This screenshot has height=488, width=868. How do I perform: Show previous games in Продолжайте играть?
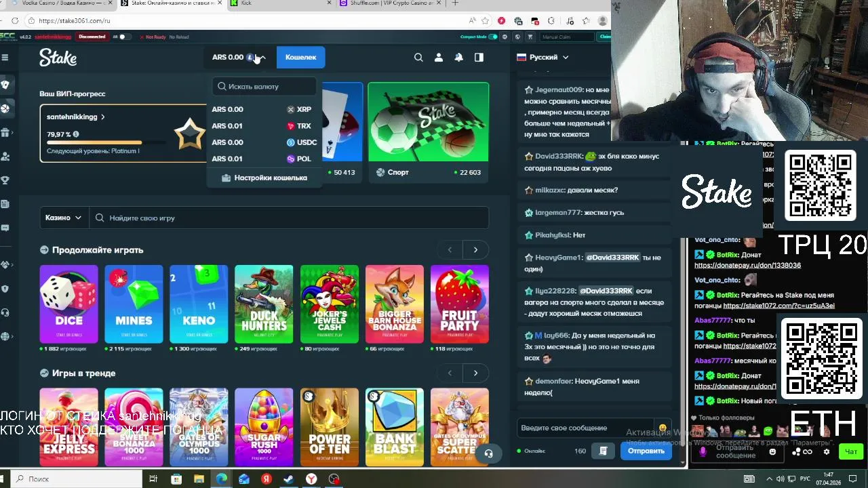450,250
